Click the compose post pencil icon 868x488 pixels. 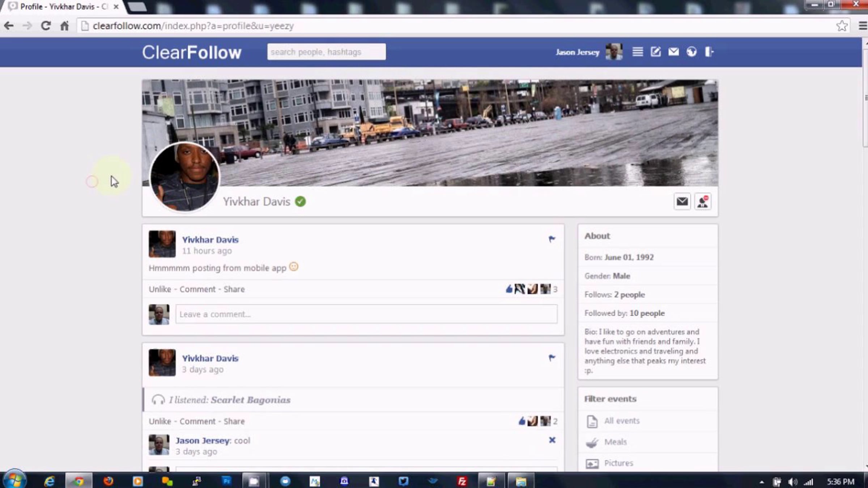click(656, 52)
